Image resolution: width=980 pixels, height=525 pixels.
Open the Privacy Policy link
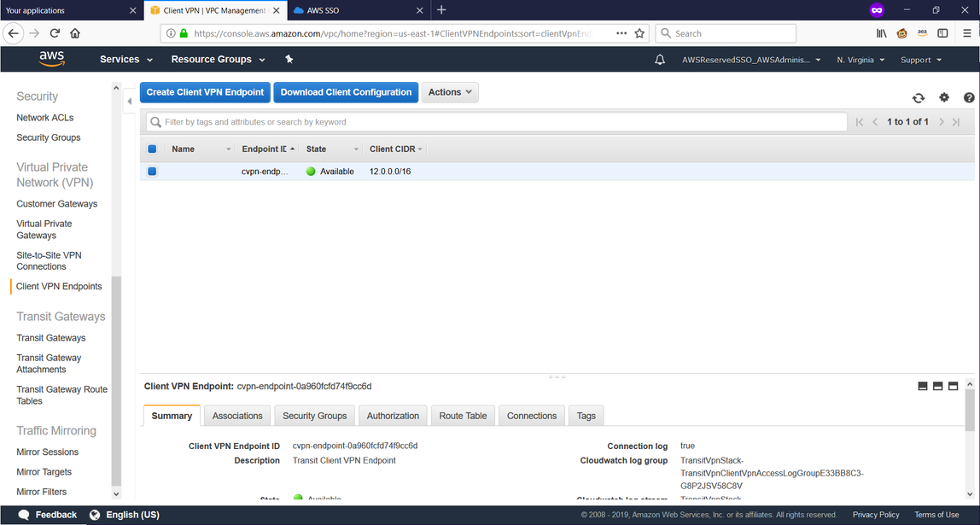(876, 515)
